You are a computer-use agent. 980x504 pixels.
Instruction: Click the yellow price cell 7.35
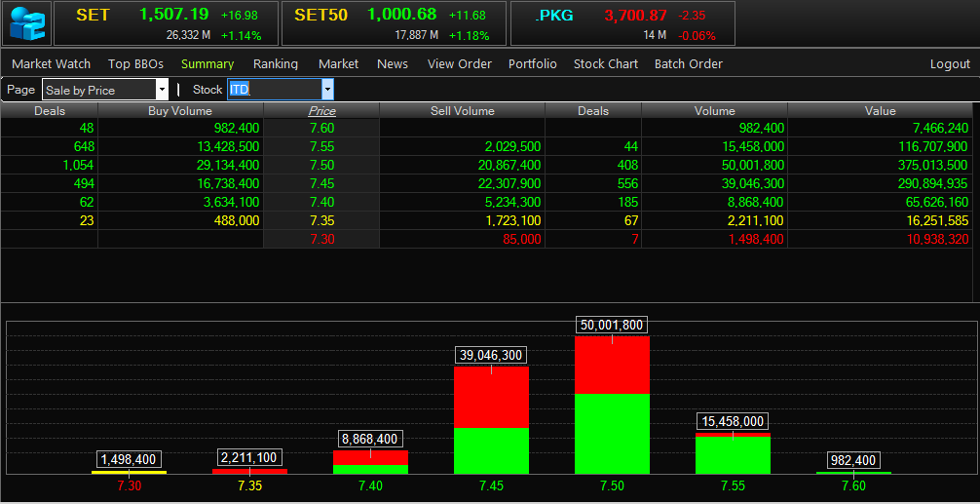tap(321, 220)
